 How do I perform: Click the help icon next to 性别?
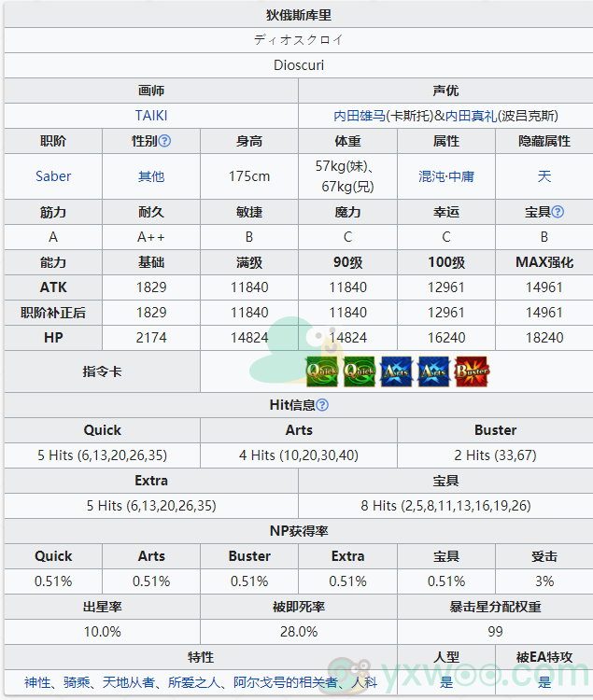164,141
